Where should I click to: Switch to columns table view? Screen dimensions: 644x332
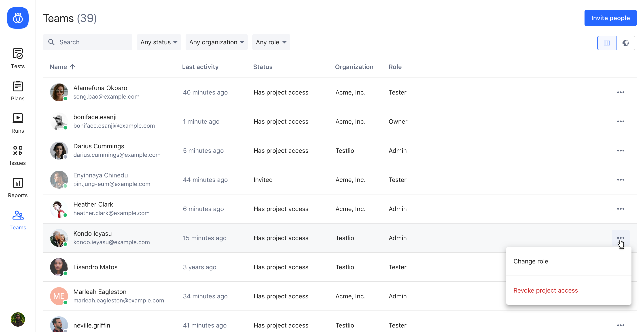607,43
